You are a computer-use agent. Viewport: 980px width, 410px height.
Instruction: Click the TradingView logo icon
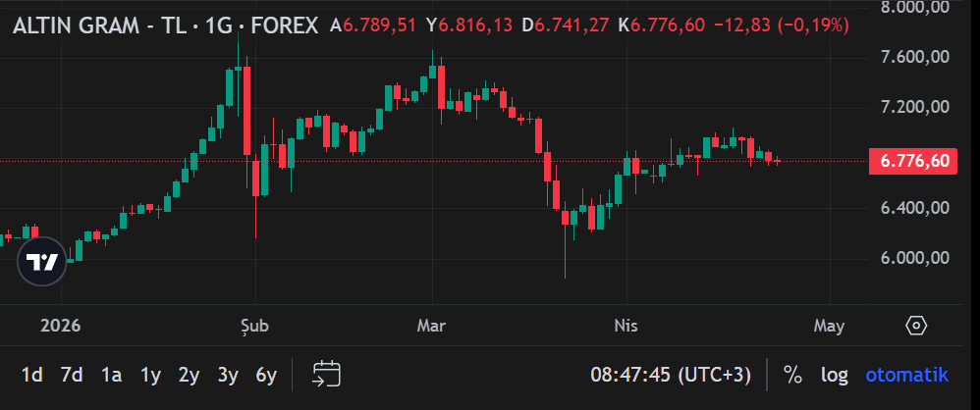click(42, 262)
